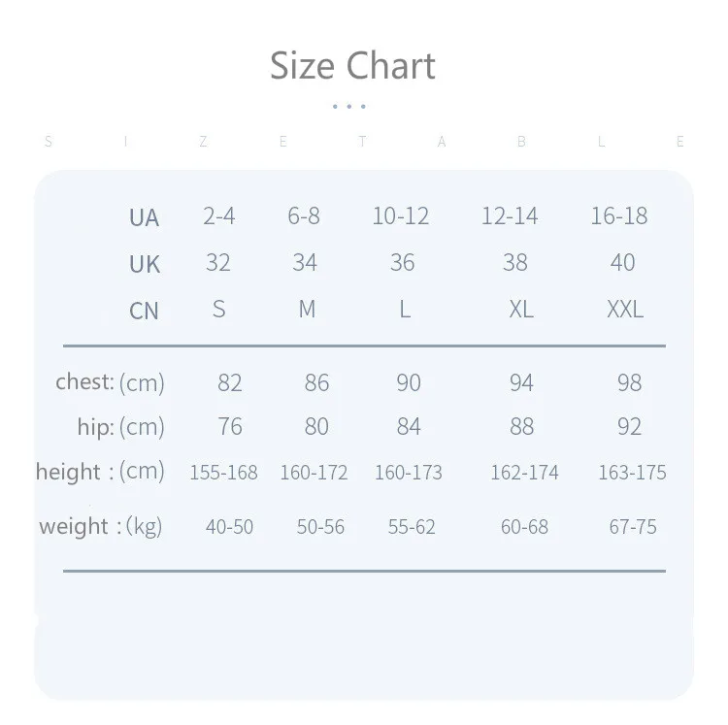Screen dimensions: 728x725
Task: Select CN size XXL
Action: 625,310
